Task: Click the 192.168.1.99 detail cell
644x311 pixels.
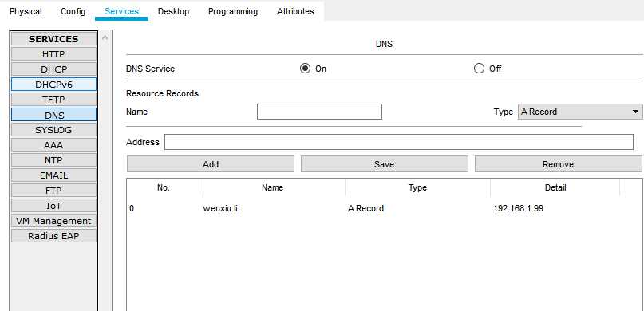Action: click(519, 208)
